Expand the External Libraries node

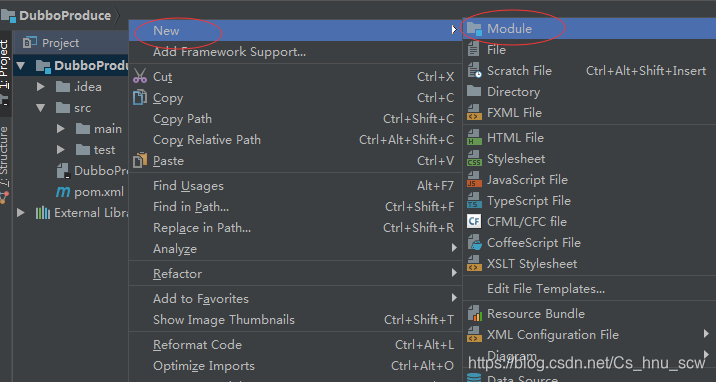[21, 212]
